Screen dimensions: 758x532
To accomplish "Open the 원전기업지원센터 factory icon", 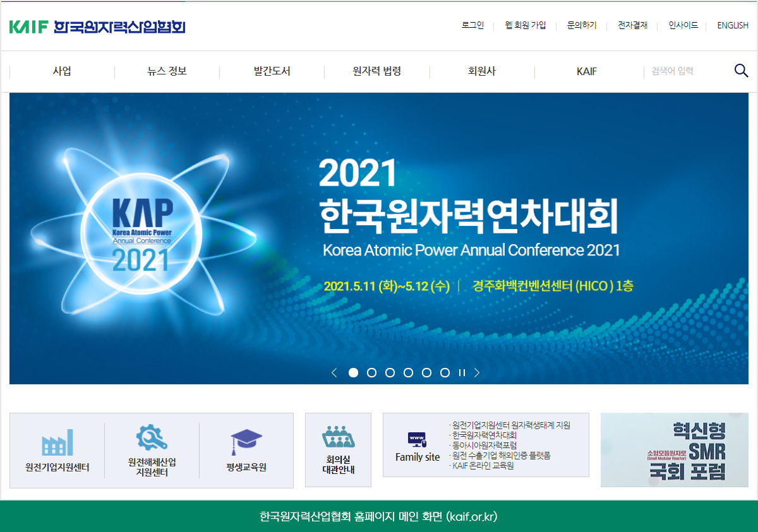I will tap(57, 442).
